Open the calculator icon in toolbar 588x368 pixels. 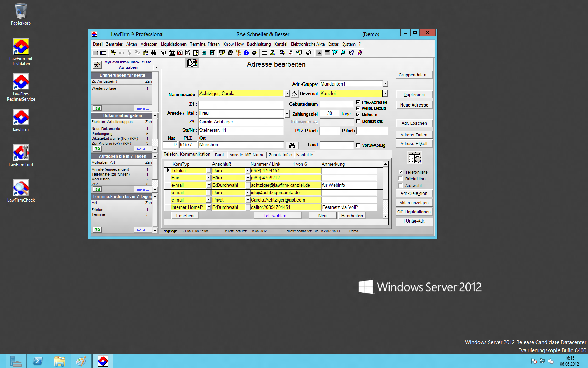pos(327,53)
